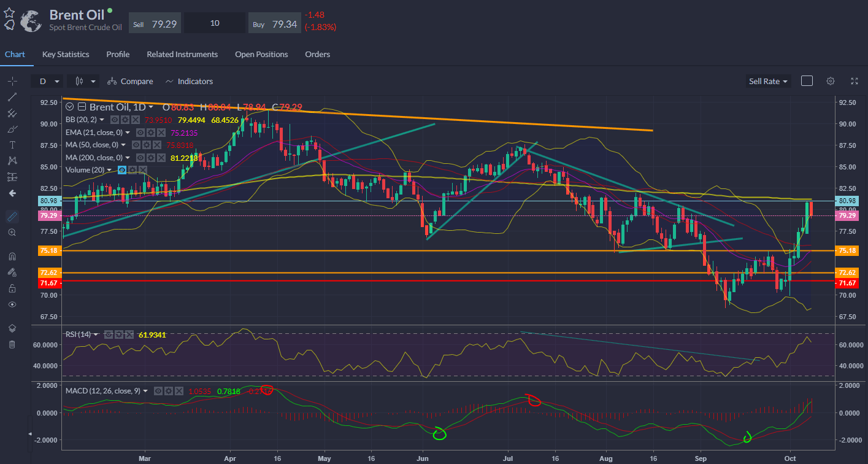Click the quantity field showing 10

click(215, 23)
